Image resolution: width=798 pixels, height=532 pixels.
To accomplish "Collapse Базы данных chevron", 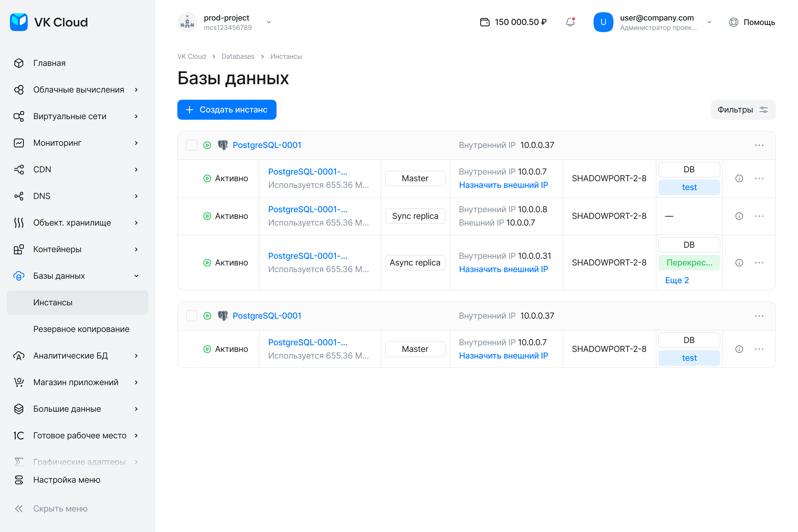I will (136, 276).
